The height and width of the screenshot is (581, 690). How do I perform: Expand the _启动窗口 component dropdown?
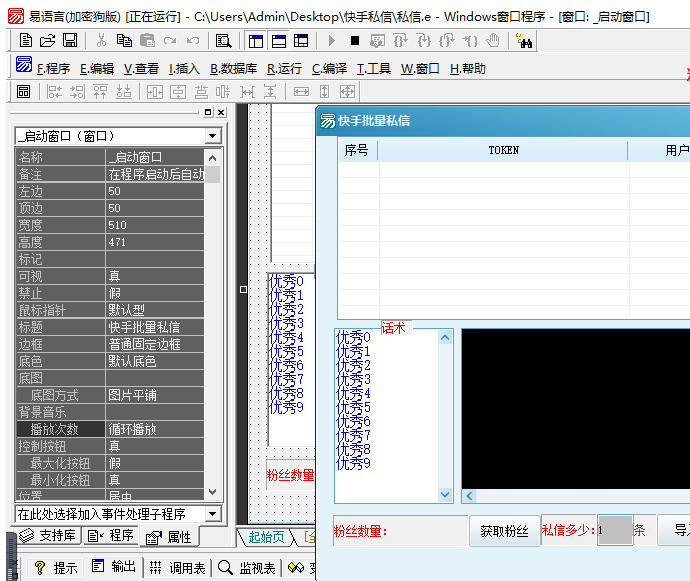click(213, 136)
